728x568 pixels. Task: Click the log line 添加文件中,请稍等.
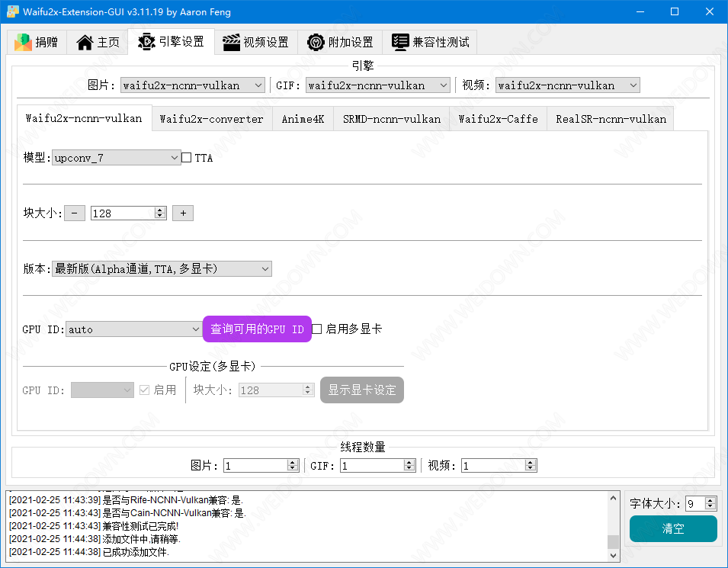coord(95,539)
